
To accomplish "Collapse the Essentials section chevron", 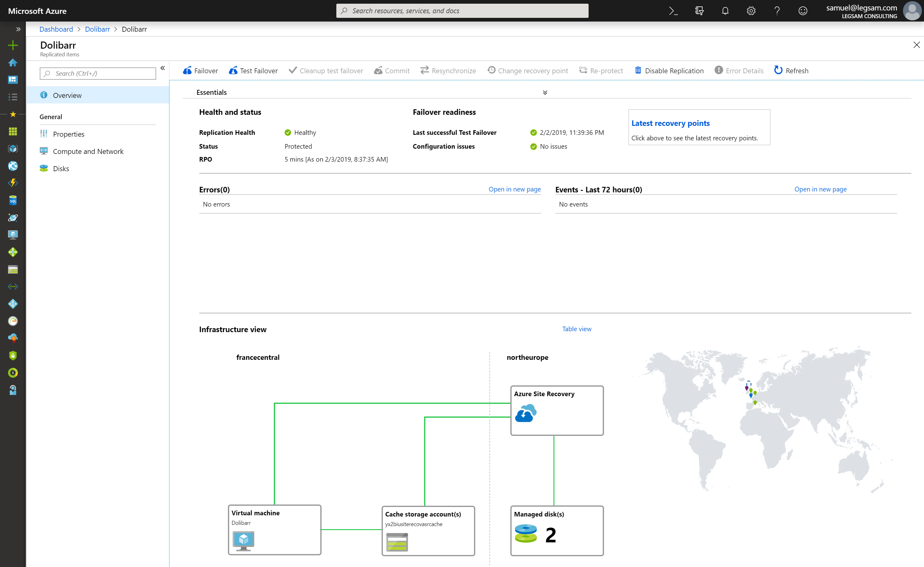I will (545, 92).
